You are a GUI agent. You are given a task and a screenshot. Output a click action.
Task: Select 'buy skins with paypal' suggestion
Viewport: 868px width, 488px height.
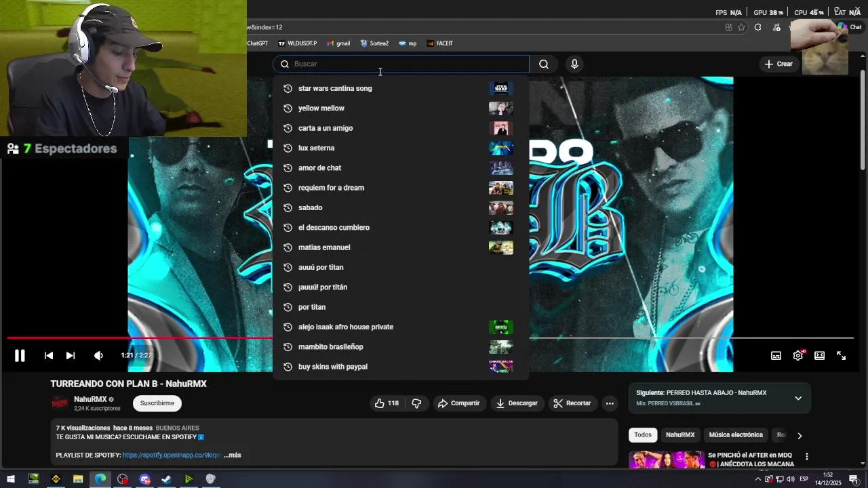pyautogui.click(x=401, y=367)
